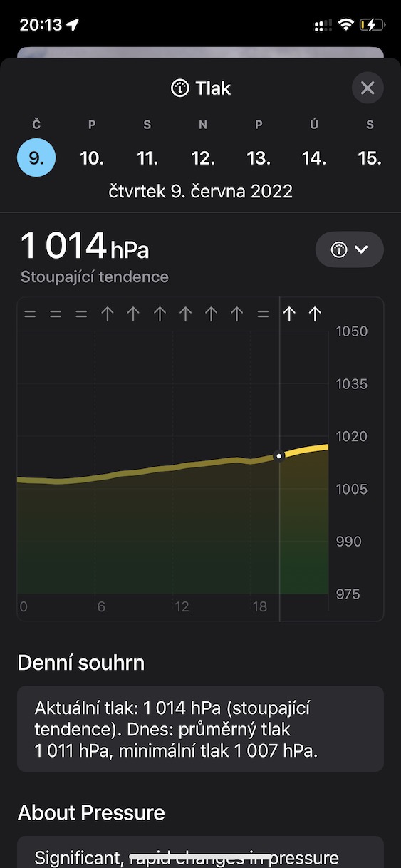Select day 9 highlighted in blue
The width and height of the screenshot is (401, 868).
pyautogui.click(x=36, y=157)
